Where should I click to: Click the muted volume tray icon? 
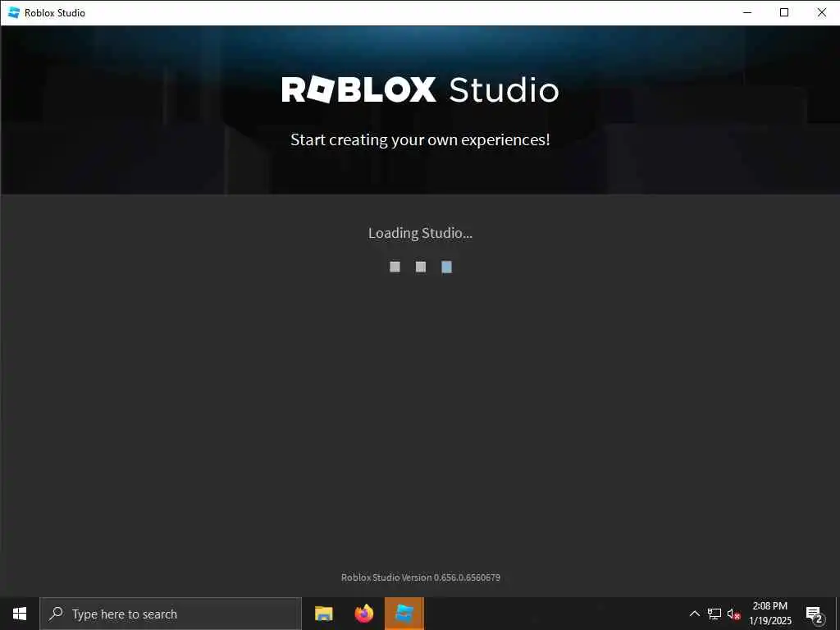[734, 614]
